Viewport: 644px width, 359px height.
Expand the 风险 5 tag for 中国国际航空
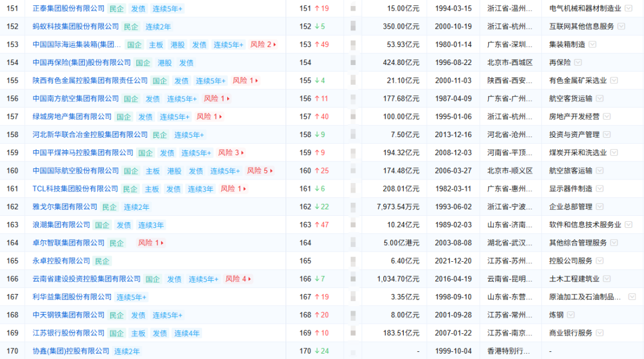(259, 171)
